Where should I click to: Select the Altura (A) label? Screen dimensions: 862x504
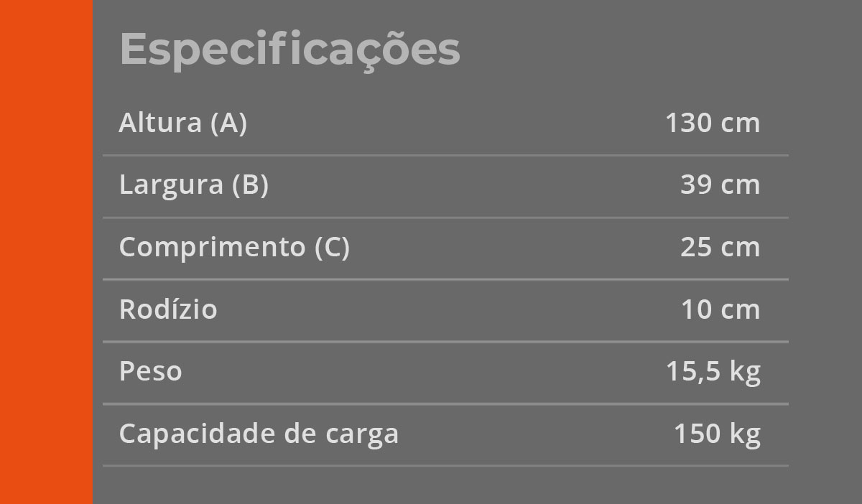tap(182, 123)
